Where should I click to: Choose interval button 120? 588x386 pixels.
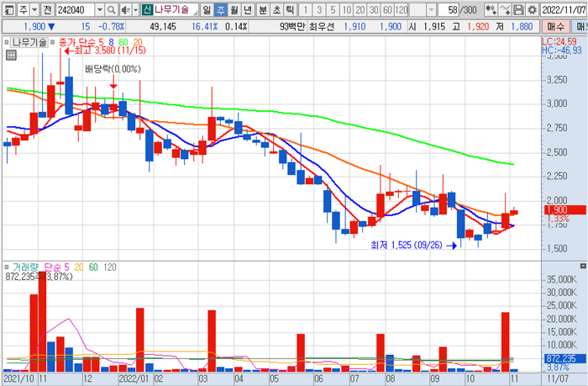point(402,10)
